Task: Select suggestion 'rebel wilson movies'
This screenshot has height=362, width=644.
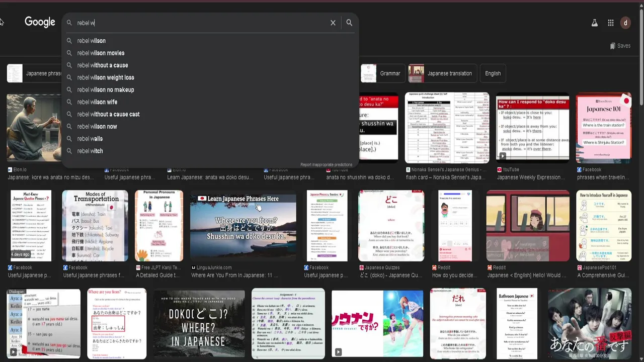Action: [x=210, y=53]
